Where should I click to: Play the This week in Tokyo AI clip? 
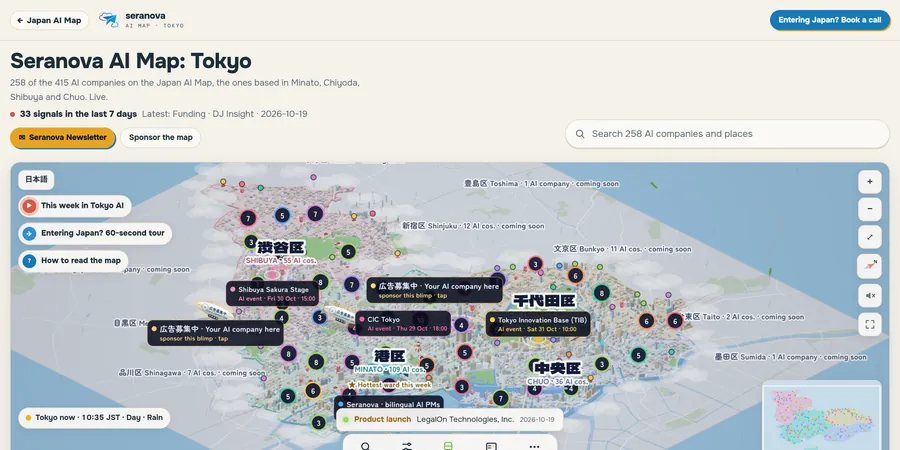(x=75, y=205)
